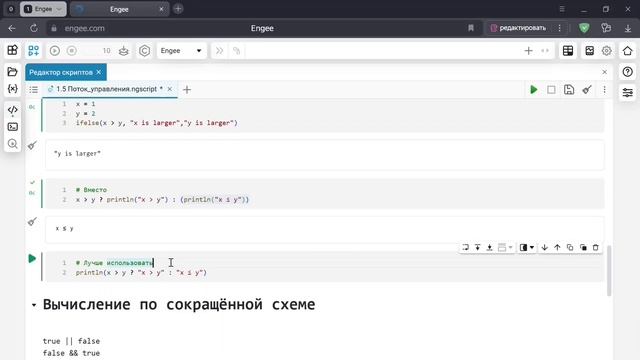This screenshot has width=640, height=360.
Task: Collapse the Вычисление по сокращённой схеме section
Action: [34, 305]
